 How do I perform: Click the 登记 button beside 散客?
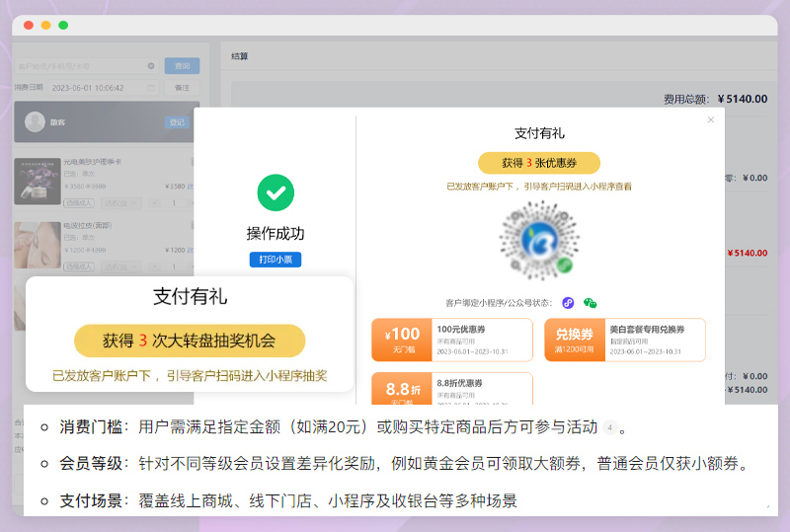177,122
